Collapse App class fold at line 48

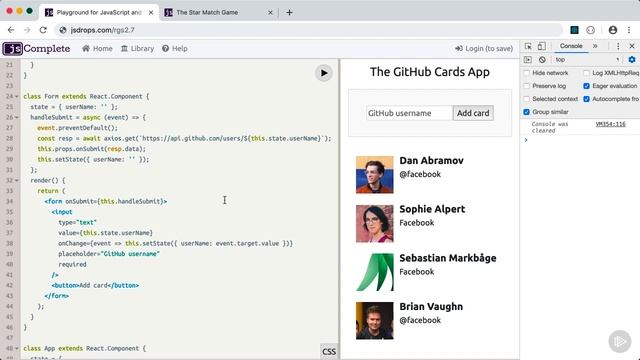click(17, 349)
